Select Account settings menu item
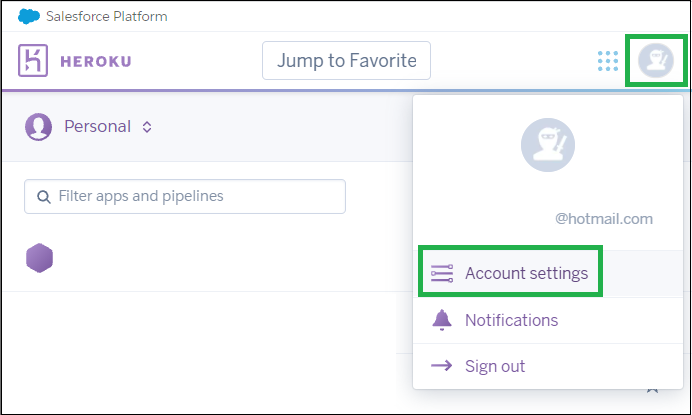 pyautogui.click(x=548, y=274)
